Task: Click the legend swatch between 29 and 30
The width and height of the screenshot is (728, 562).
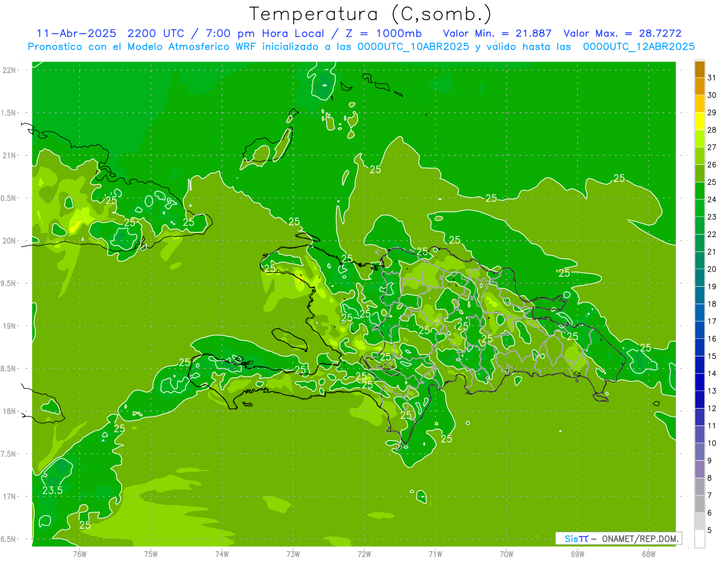Action: pos(699,104)
